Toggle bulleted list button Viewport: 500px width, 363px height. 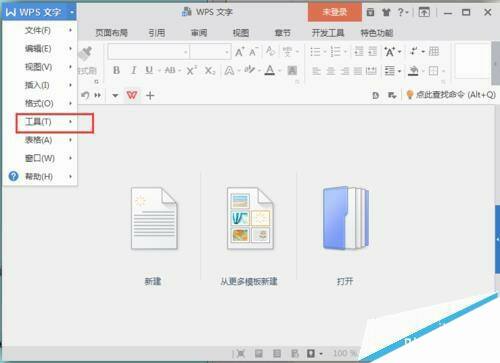(315, 52)
